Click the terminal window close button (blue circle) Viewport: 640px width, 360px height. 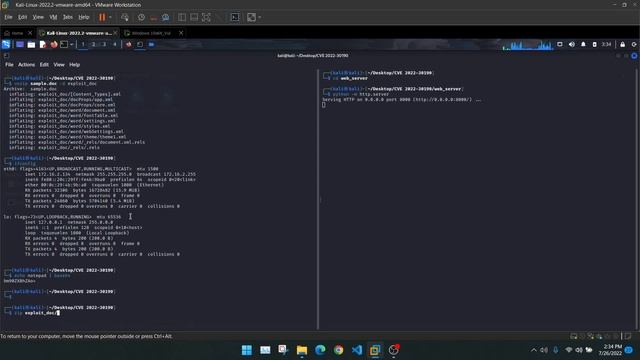click(634, 56)
